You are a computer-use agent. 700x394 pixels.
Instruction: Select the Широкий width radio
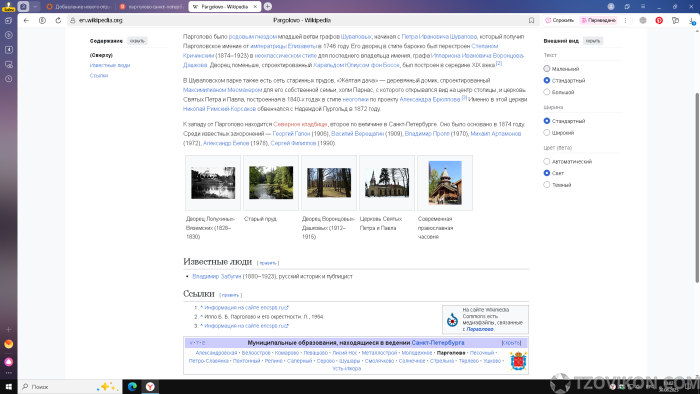pos(546,133)
